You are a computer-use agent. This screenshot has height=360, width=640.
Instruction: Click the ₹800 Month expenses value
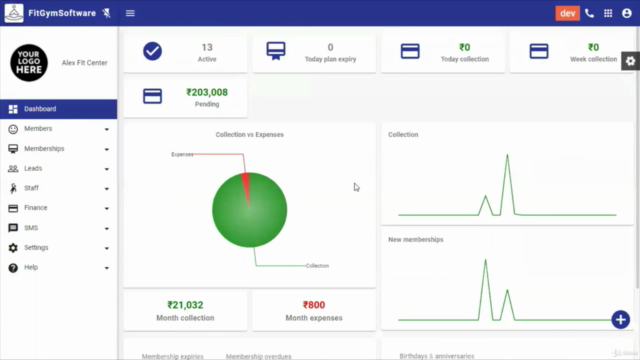click(x=314, y=305)
